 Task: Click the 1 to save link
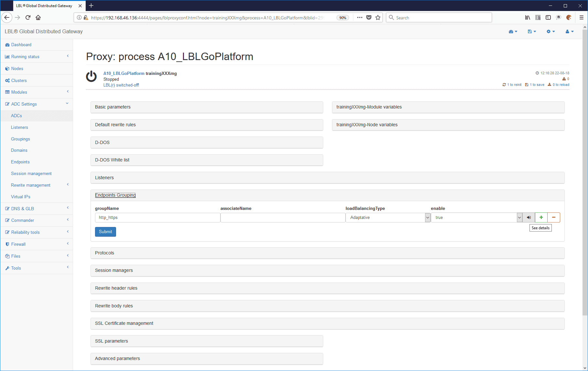pyautogui.click(x=535, y=85)
